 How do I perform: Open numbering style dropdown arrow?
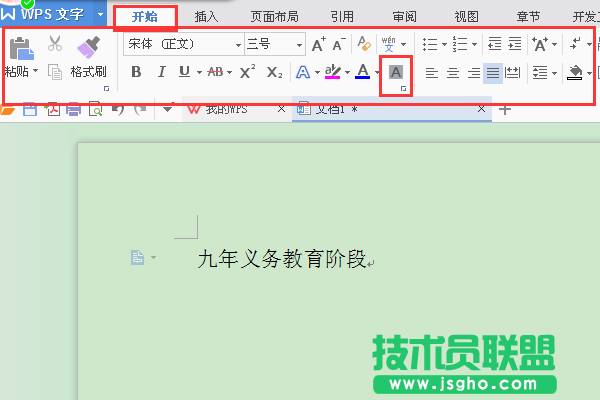(474, 45)
